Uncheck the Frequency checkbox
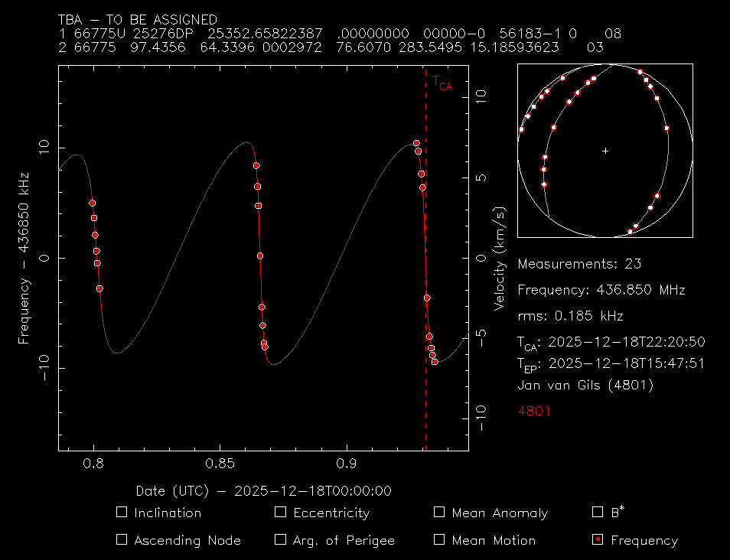730x560 pixels. click(598, 539)
